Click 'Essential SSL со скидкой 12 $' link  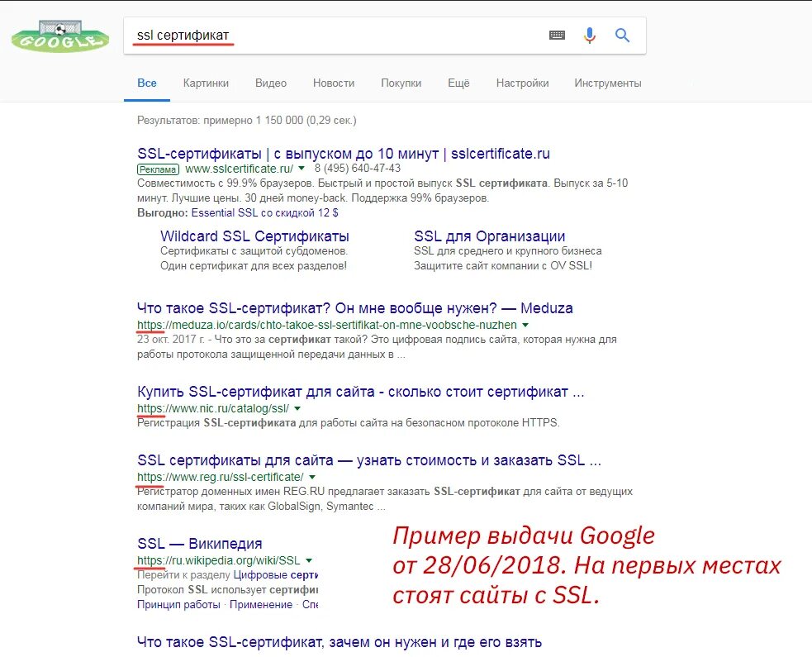pos(264,212)
